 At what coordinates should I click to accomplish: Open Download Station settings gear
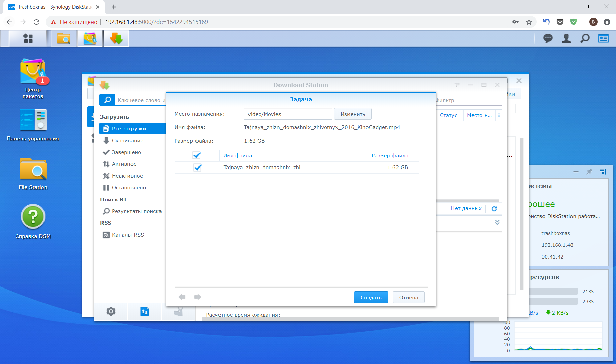[111, 312]
